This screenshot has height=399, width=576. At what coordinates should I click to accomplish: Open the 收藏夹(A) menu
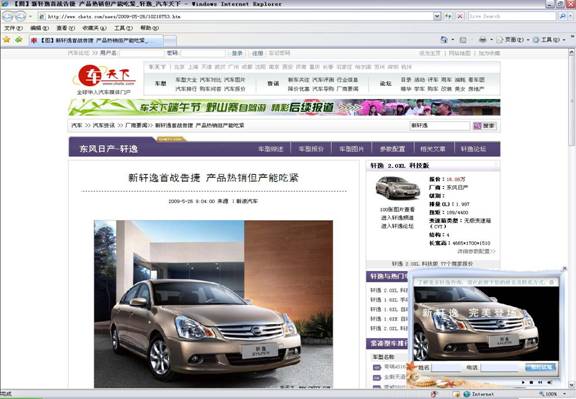click(94, 28)
